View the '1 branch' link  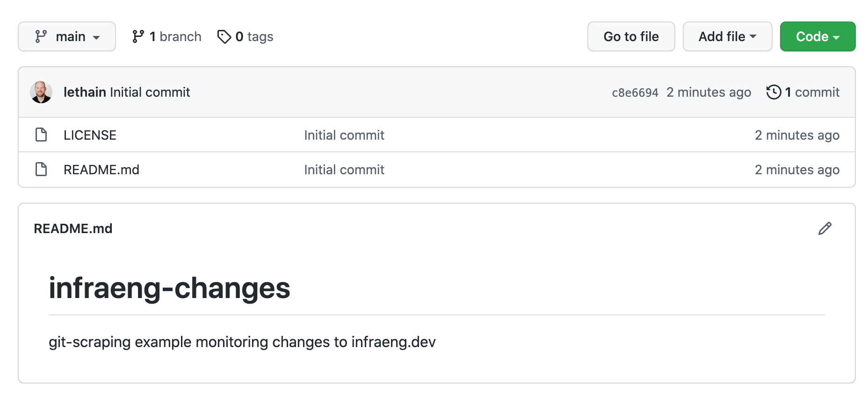click(x=166, y=36)
